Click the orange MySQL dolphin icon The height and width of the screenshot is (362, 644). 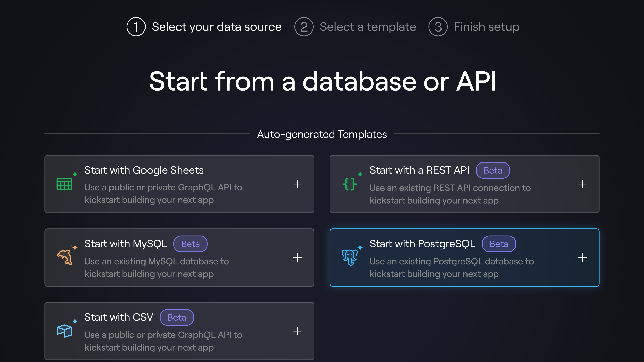point(65,257)
